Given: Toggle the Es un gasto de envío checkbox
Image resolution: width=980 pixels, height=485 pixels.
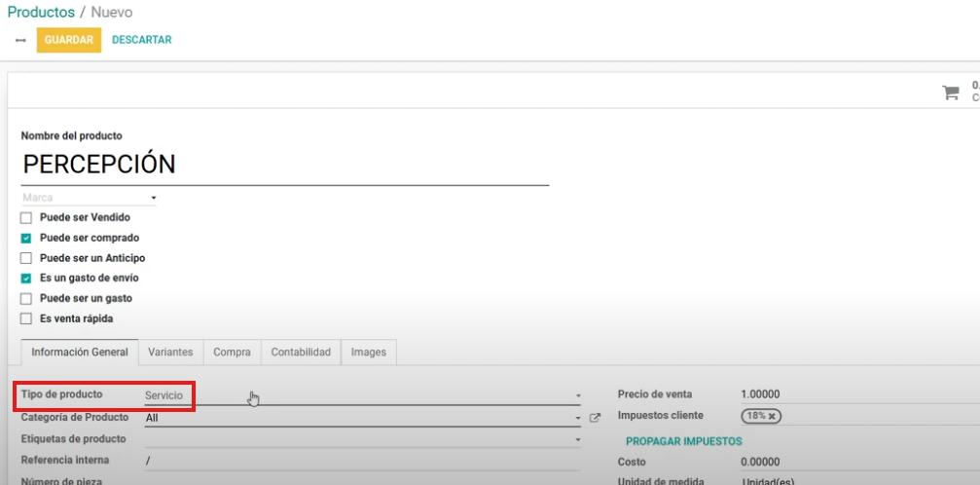Looking at the screenshot, I should click(x=26, y=279).
